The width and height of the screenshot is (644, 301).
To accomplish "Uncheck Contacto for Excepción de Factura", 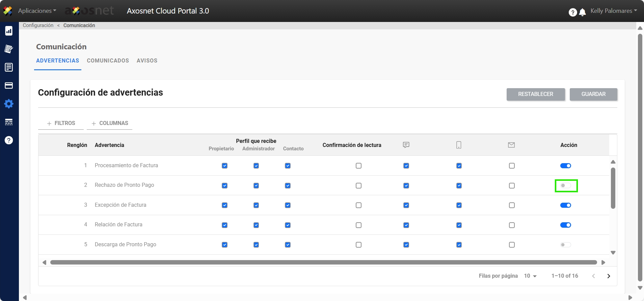I will coord(288,205).
